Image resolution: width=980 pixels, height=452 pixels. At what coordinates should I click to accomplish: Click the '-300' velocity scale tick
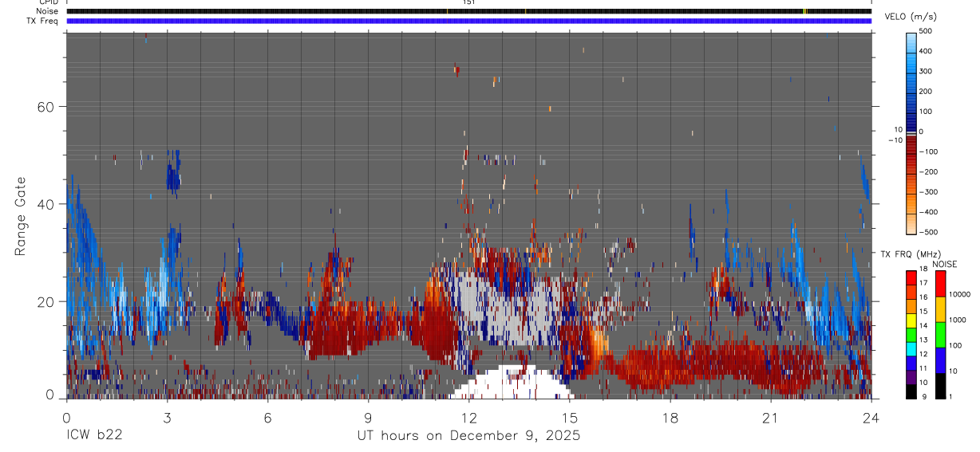click(928, 192)
